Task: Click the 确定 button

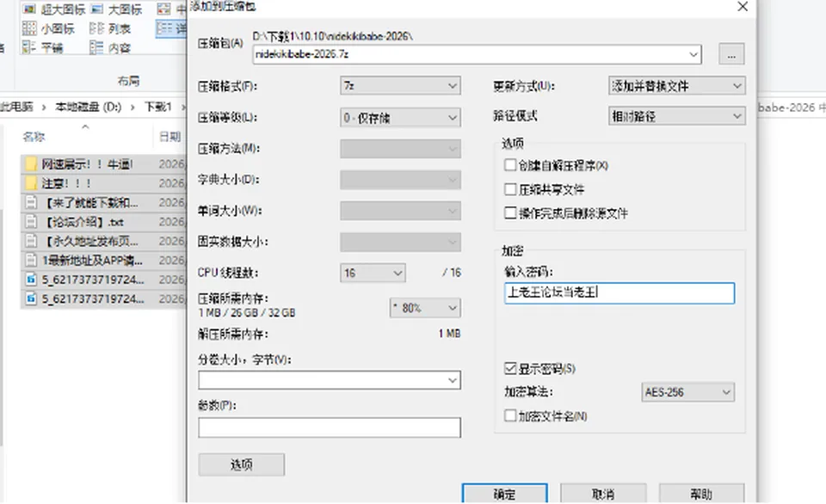Action: click(x=505, y=494)
